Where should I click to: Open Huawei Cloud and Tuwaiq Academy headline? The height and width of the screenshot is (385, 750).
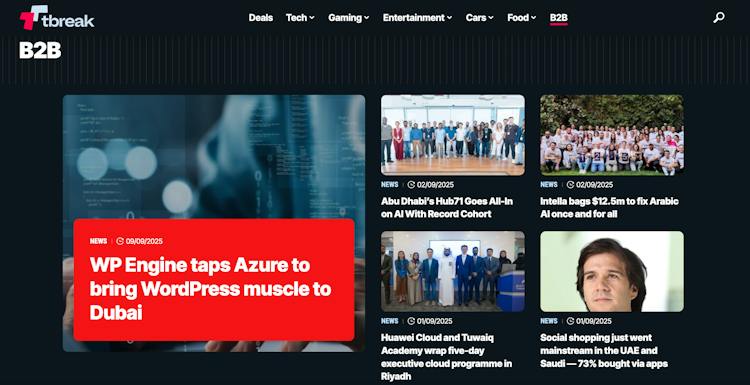pos(446,357)
